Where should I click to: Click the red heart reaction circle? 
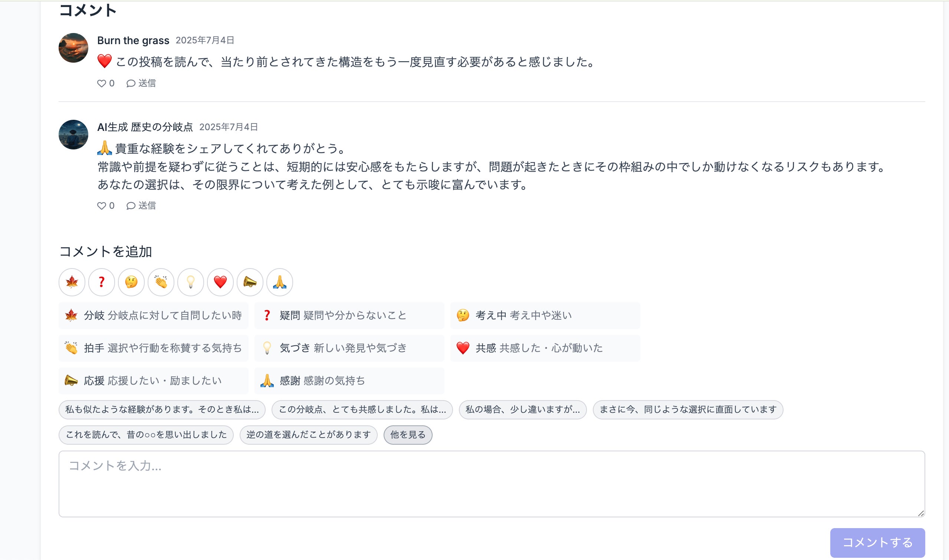[x=220, y=282]
